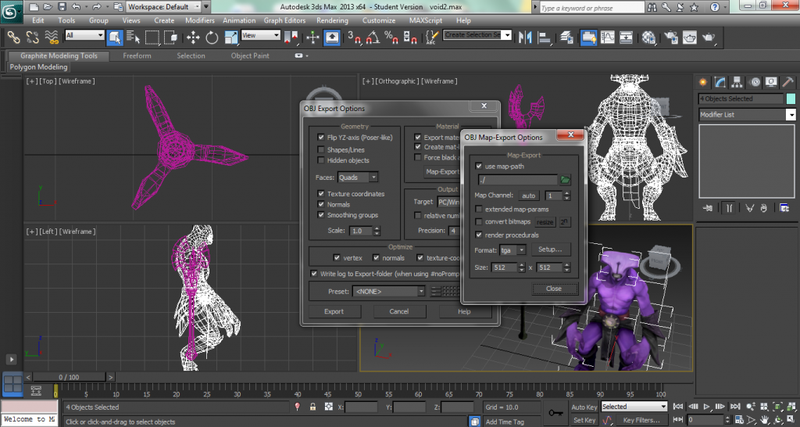This screenshot has height=427, width=800.
Task: Activate the Bind to Space Warp tool
Action: tap(52, 37)
